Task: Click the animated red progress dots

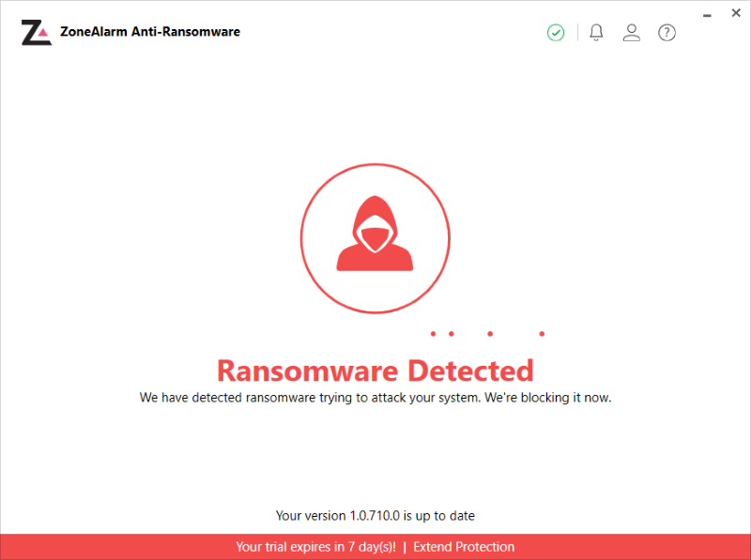Action: point(488,333)
